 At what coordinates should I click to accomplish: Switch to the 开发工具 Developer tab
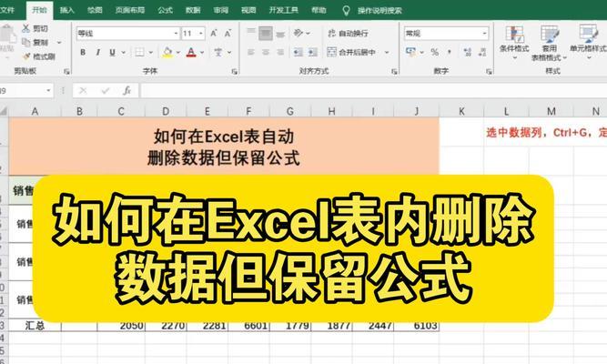click(283, 10)
